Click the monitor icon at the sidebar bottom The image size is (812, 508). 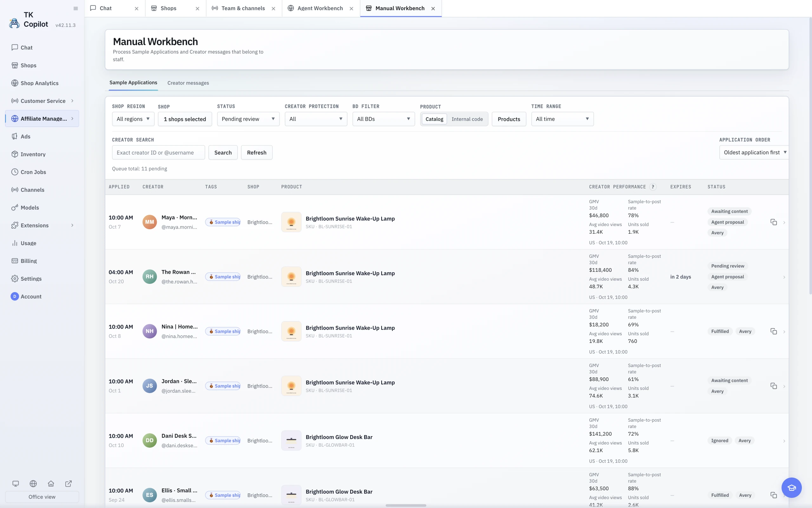pyautogui.click(x=16, y=484)
